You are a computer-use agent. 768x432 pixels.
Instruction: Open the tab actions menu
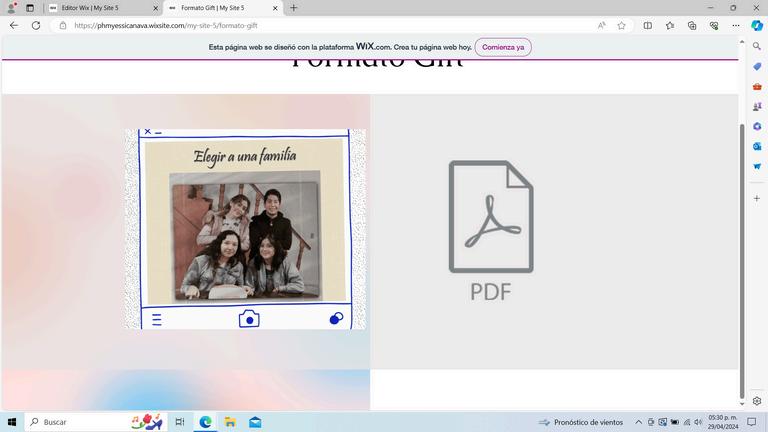(30, 8)
